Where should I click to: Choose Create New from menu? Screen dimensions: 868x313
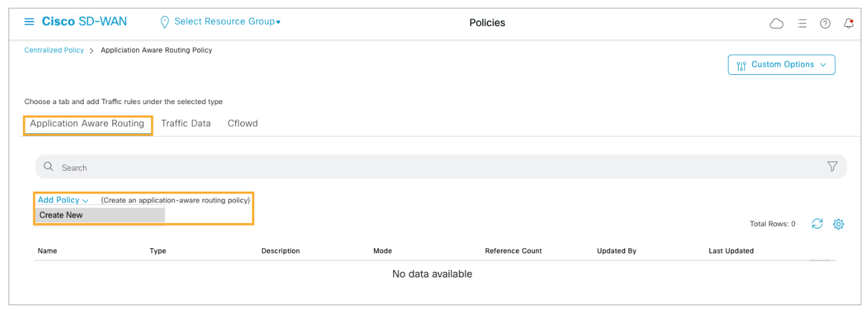pos(62,215)
